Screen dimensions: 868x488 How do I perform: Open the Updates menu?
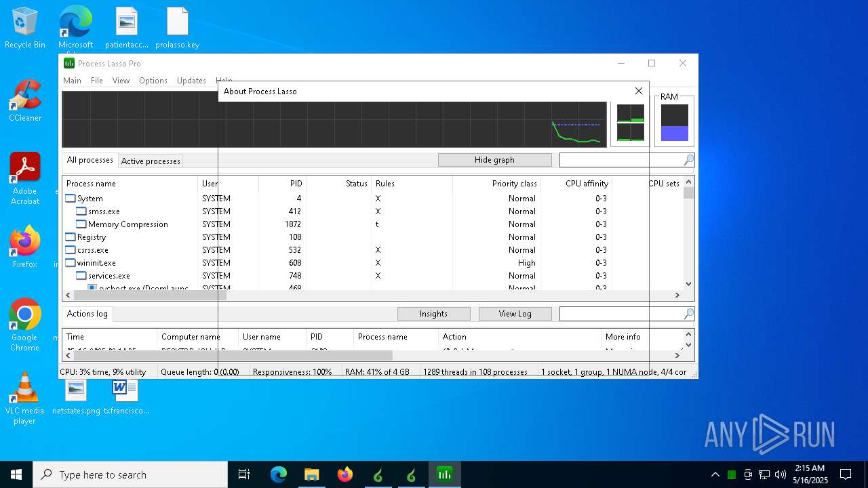tap(191, 81)
